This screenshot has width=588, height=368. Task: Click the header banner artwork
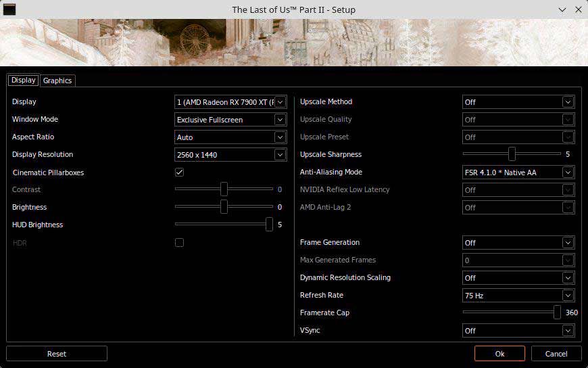point(294,43)
